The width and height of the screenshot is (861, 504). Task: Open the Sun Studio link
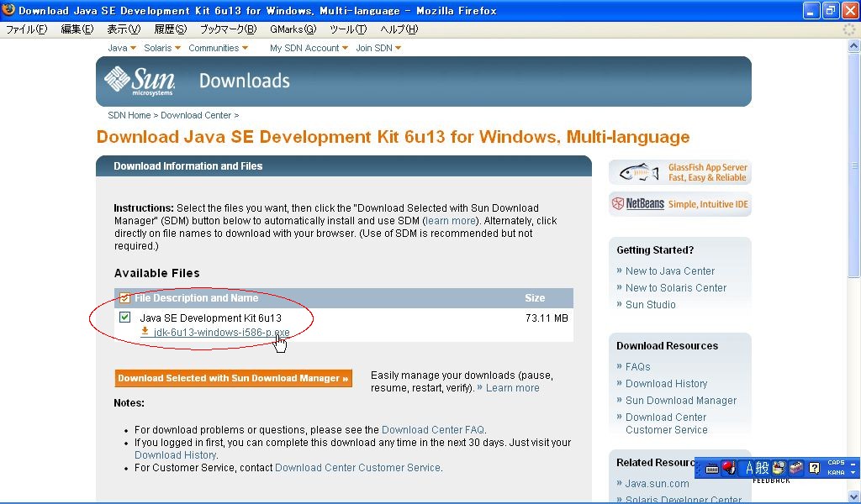pyautogui.click(x=651, y=304)
